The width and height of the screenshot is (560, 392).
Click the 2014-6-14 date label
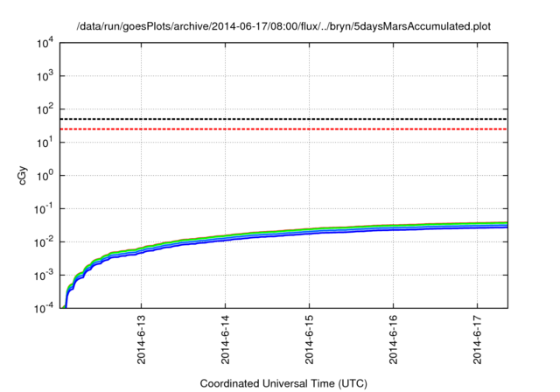225,339
